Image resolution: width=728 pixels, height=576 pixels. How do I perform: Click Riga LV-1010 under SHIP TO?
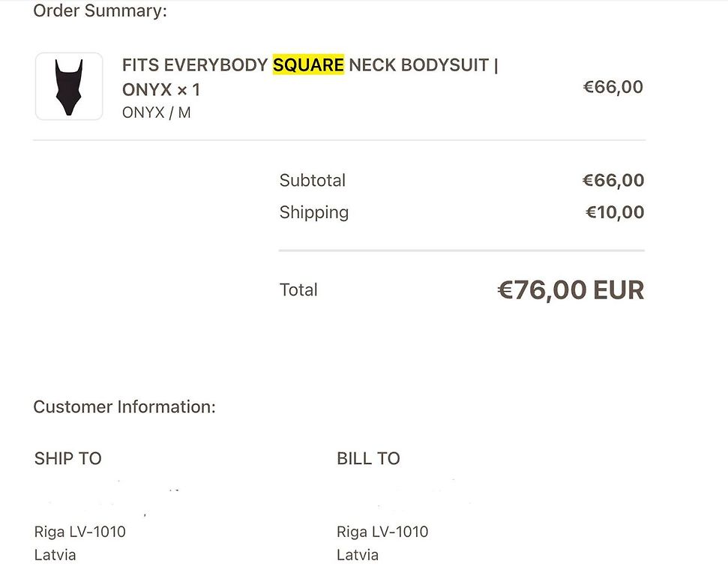tap(80, 532)
